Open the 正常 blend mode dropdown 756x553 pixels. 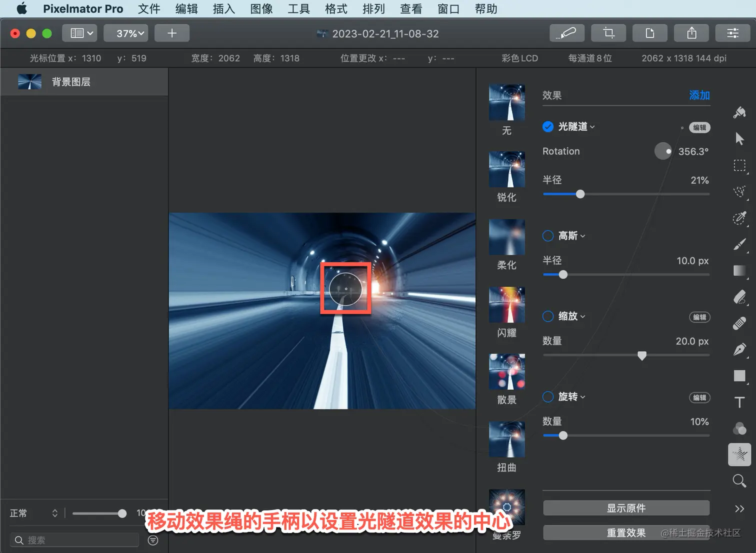coord(34,513)
